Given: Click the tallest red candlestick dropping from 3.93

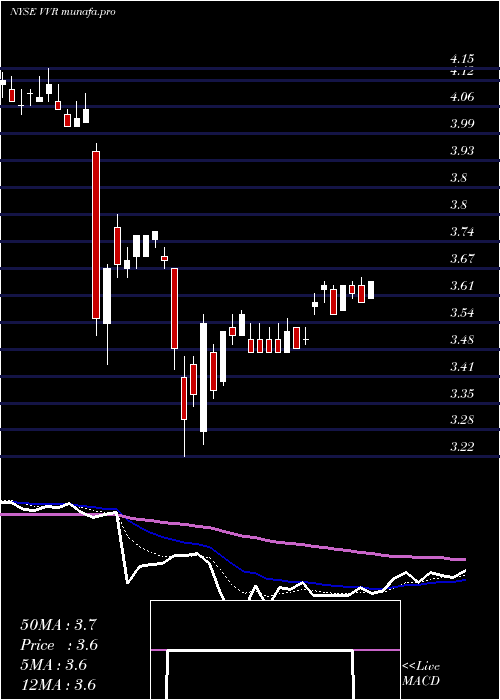Looking at the screenshot, I should [x=96, y=235].
